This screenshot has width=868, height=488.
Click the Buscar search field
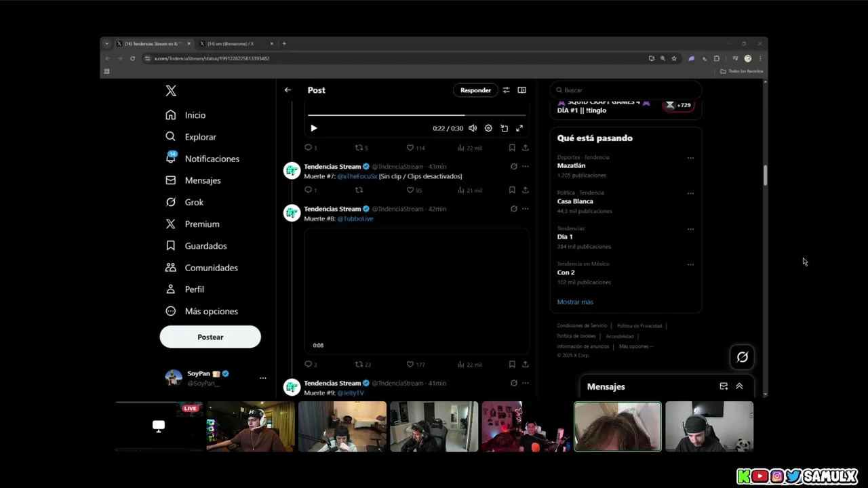[625, 90]
